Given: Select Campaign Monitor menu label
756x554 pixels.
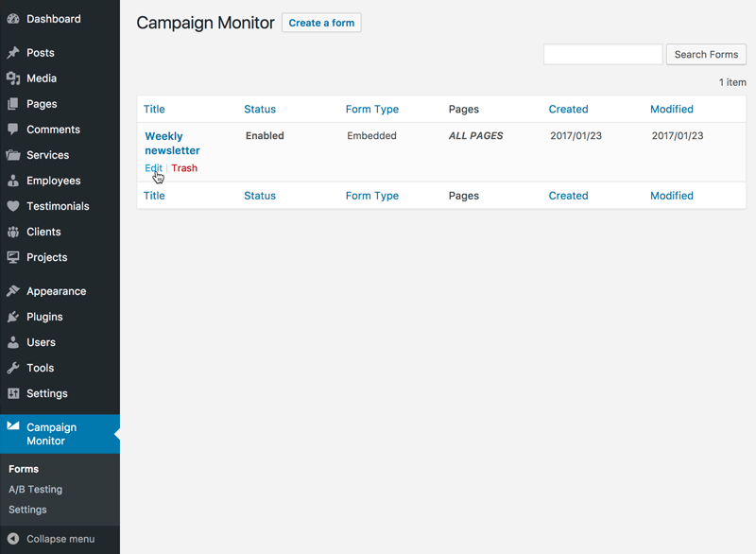Looking at the screenshot, I should click(51, 434).
